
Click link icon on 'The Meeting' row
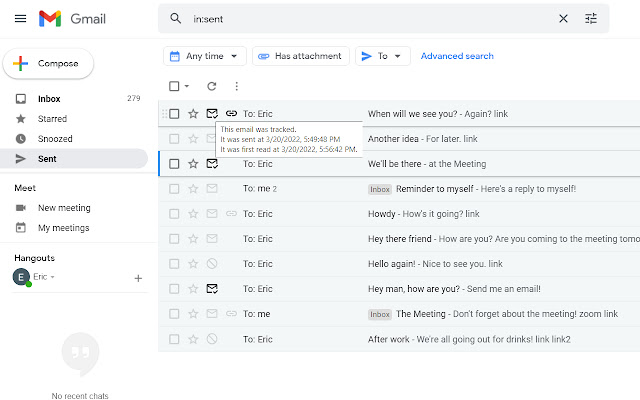click(x=231, y=313)
